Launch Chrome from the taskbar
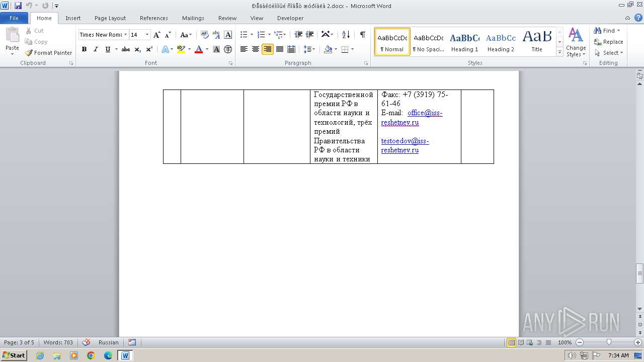The image size is (644, 362). (91, 355)
